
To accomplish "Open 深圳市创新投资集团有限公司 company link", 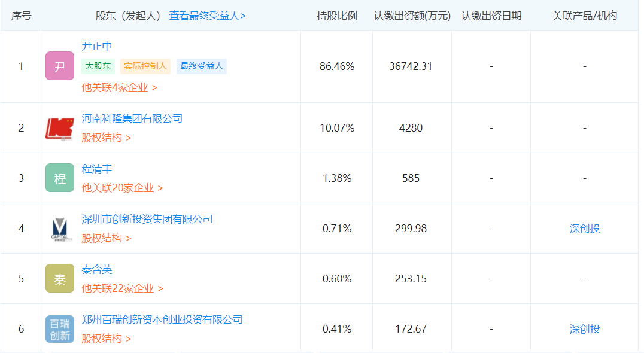I will [147, 219].
